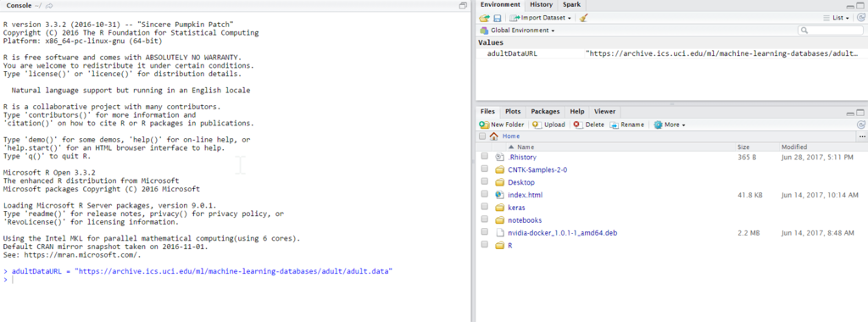Open the nvidia-docker_1.0.1-1_amd64.deb file link
The width and height of the screenshot is (868, 322).
tap(562, 233)
